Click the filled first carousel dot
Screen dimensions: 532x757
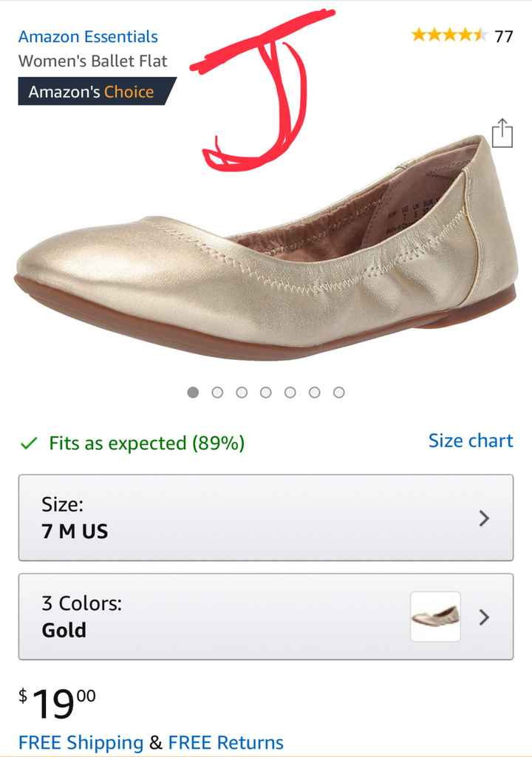click(x=194, y=393)
